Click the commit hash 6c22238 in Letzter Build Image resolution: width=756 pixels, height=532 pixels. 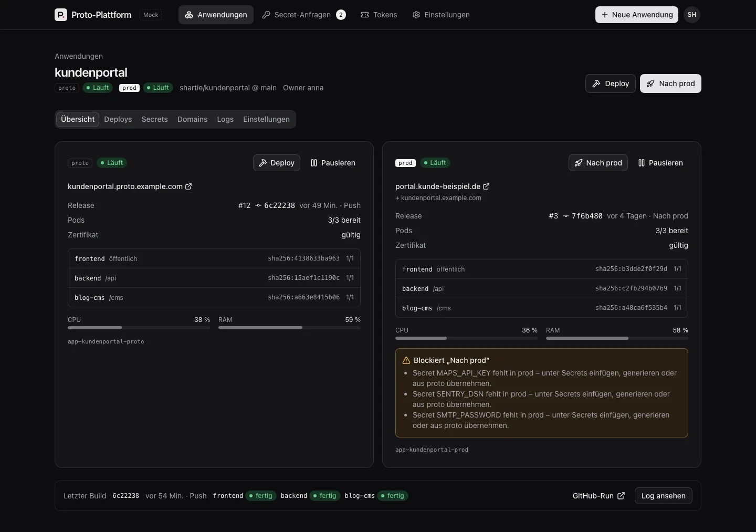pyautogui.click(x=126, y=496)
